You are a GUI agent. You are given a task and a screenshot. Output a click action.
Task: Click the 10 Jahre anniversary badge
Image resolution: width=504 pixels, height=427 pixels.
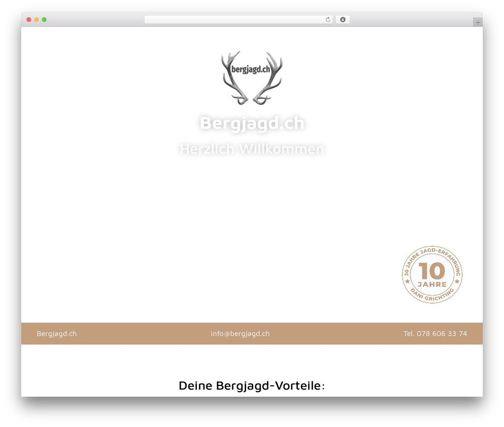tap(432, 275)
